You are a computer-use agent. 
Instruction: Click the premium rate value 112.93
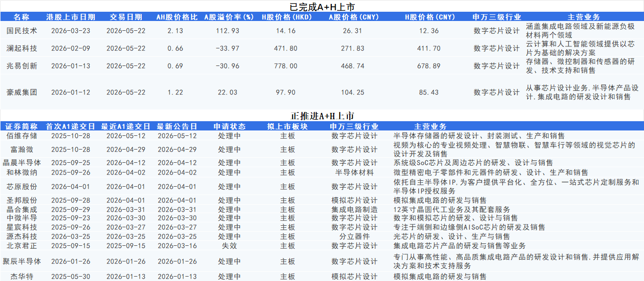pos(227,31)
